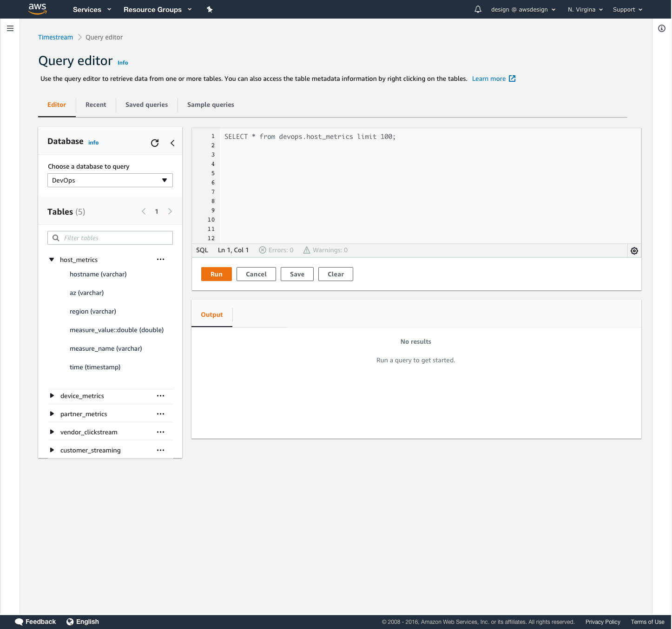Open the AWS home logo
Viewport: 672px width, 629px height.
click(38, 9)
